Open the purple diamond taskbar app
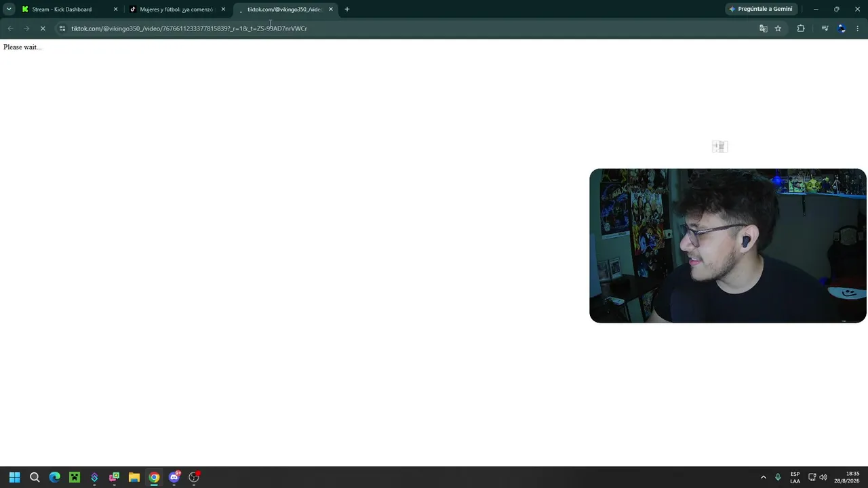Screen dimensions: 868x488 point(94,477)
